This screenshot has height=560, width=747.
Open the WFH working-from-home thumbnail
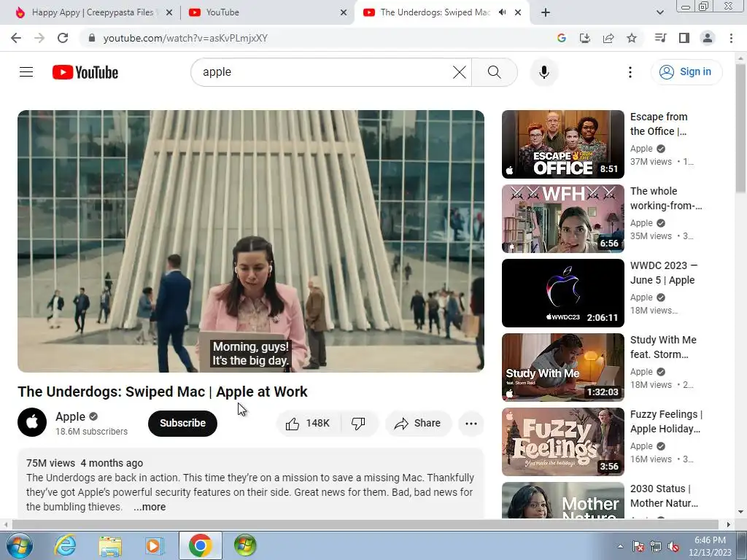(x=562, y=219)
